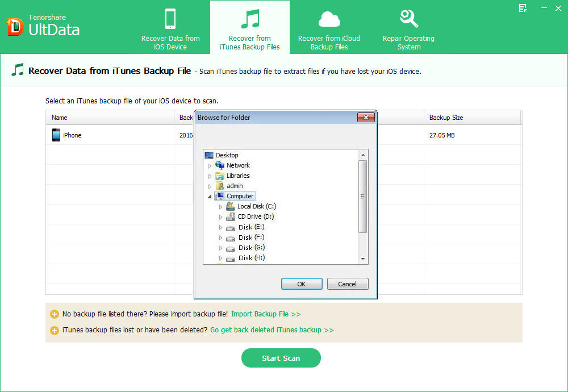Click the music note icon in page header

click(18, 70)
